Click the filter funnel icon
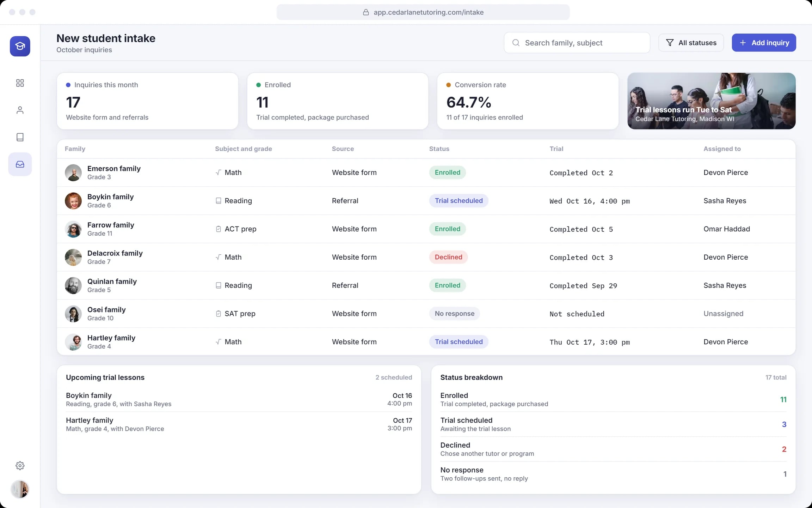812x508 pixels. (670, 43)
